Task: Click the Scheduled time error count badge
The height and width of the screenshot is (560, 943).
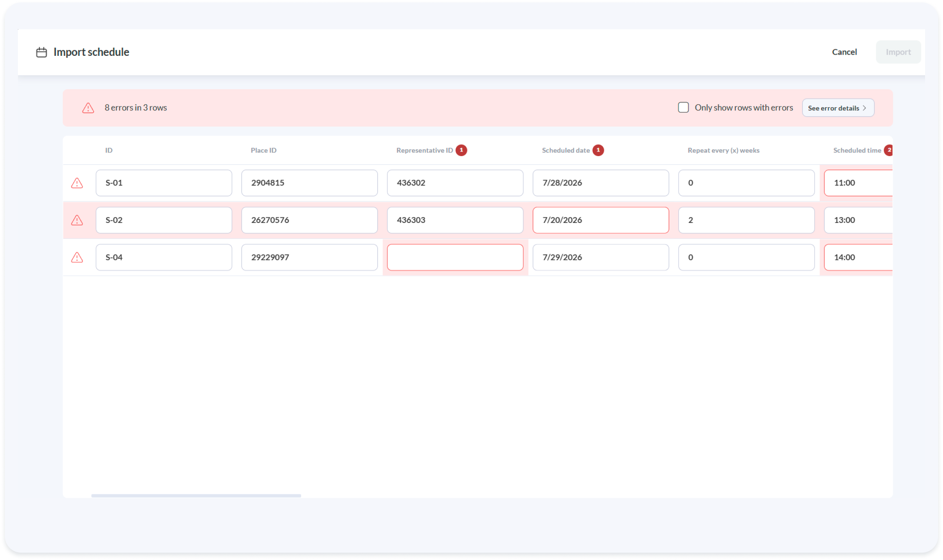Action: point(888,150)
